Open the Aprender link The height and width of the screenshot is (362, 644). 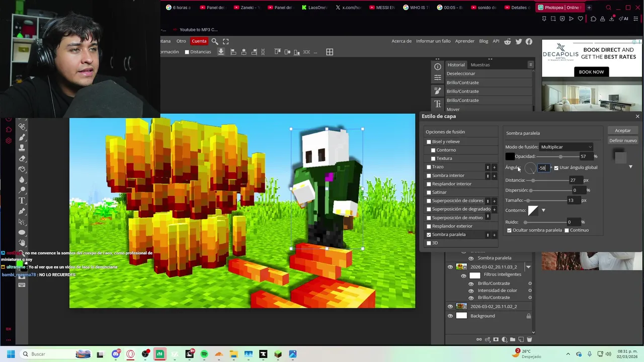point(465,41)
